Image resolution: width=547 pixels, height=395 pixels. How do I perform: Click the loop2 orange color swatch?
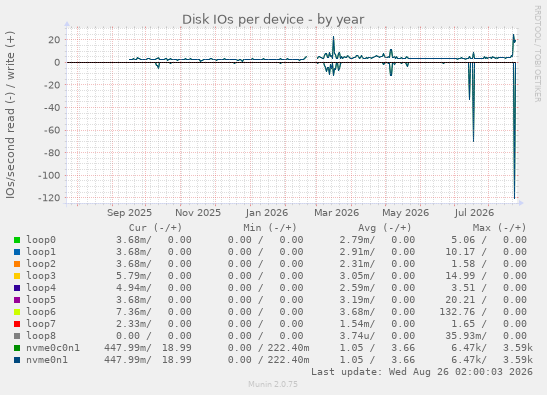[17, 264]
